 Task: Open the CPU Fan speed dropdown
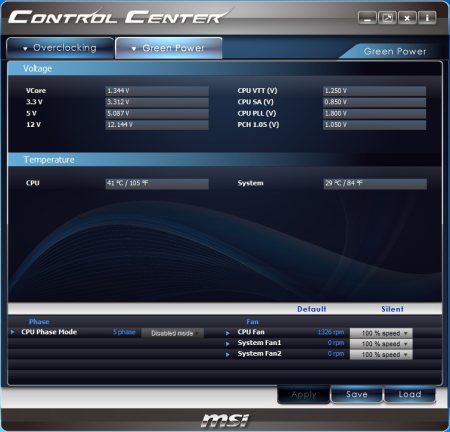(381, 333)
